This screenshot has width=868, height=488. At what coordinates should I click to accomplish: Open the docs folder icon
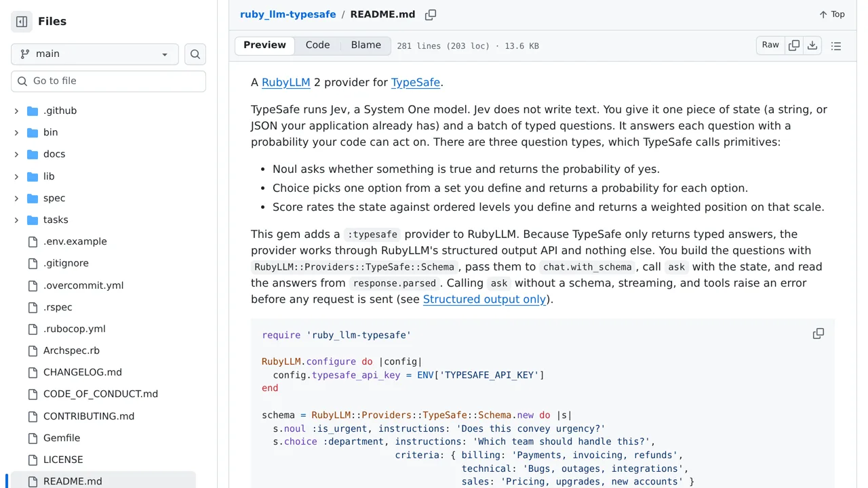(x=33, y=154)
